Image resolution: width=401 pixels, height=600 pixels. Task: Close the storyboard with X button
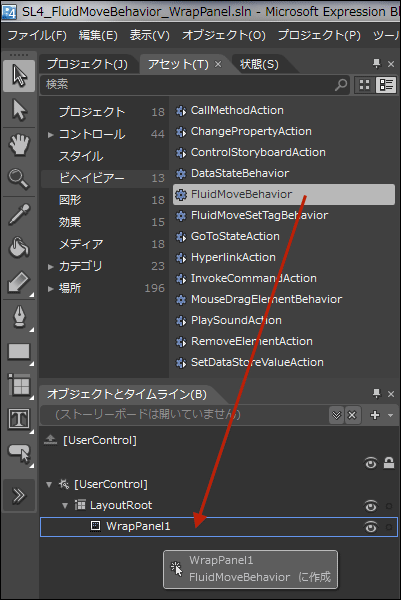coord(352,415)
